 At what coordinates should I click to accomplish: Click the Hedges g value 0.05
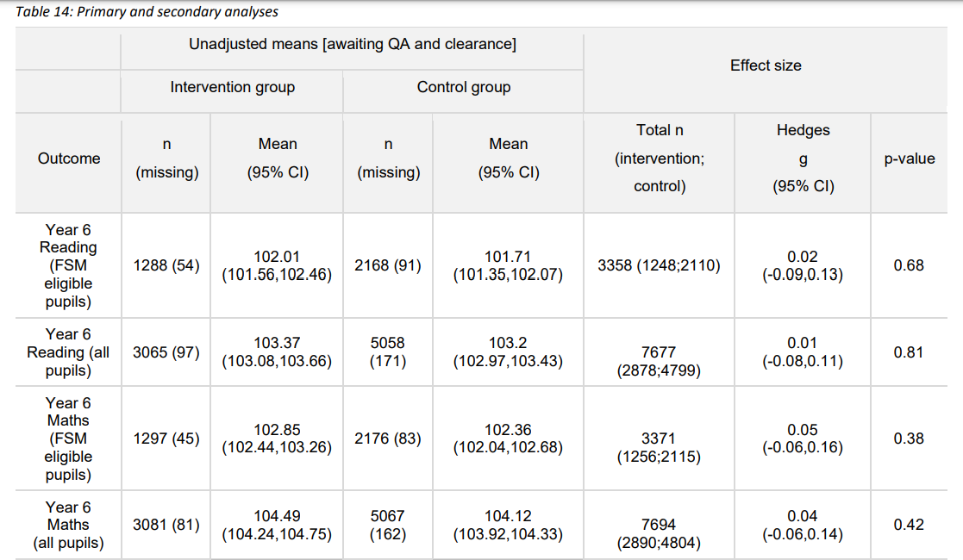(803, 430)
